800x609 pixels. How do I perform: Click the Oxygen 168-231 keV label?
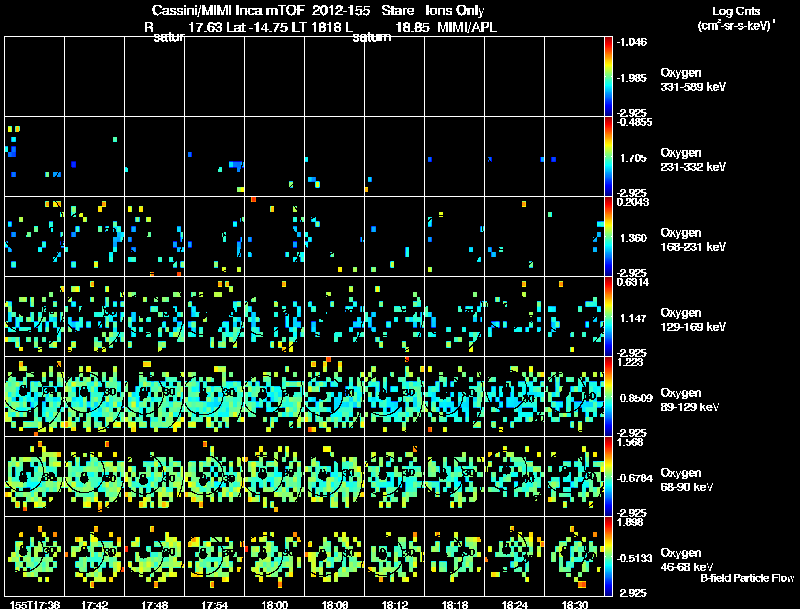[693, 240]
